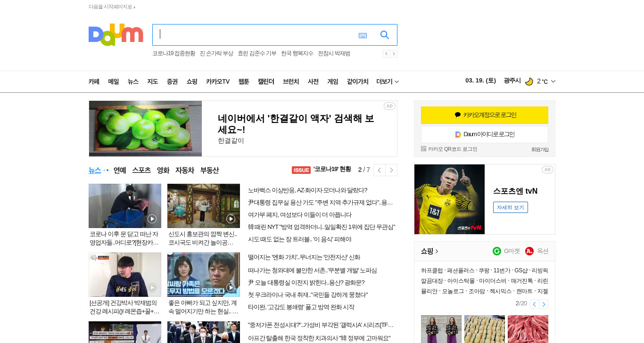Search trending keyword 한국 행복지수
This screenshot has width=644, height=343.
coord(297,54)
